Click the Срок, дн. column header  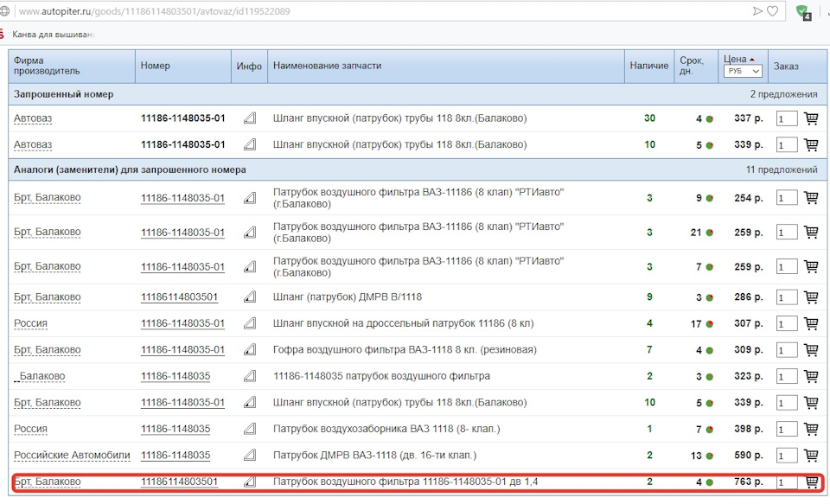click(x=695, y=67)
